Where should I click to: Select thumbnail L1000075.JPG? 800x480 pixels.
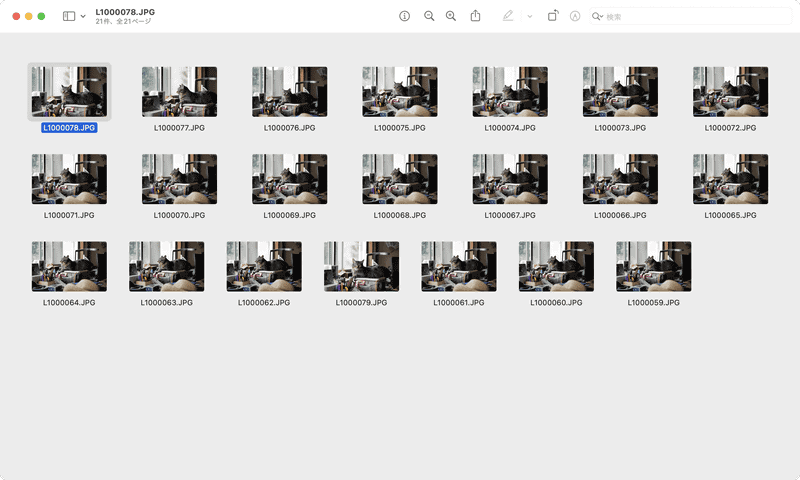[x=400, y=92]
